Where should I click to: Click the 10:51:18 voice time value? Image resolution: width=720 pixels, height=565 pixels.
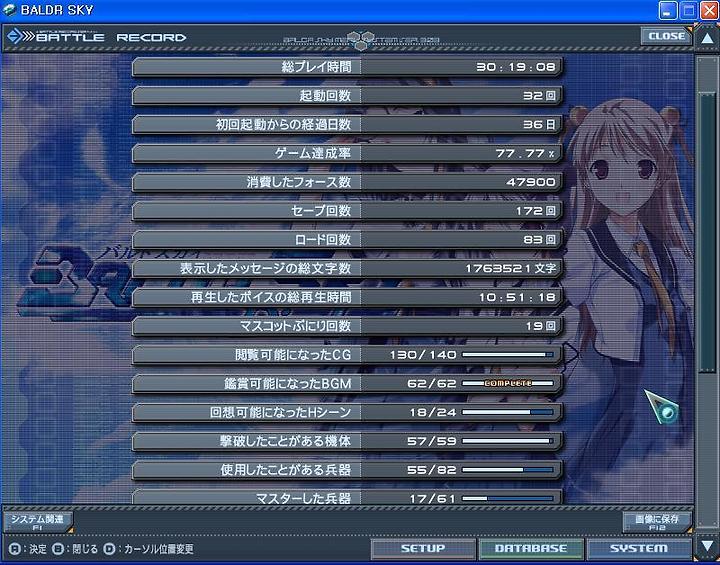[517, 297]
